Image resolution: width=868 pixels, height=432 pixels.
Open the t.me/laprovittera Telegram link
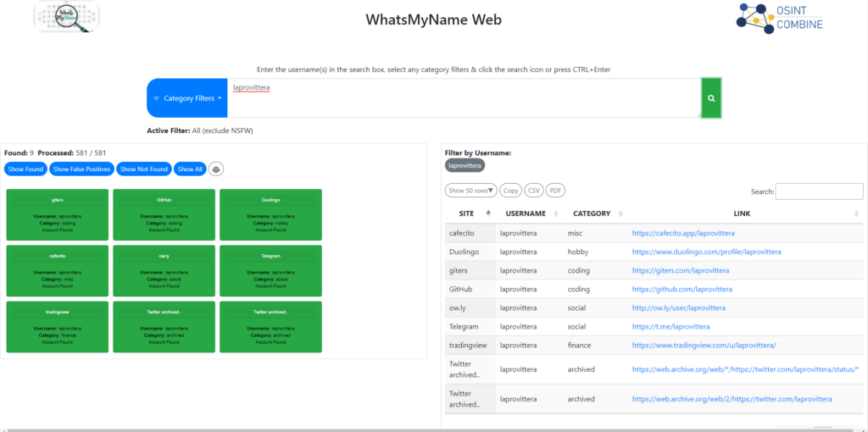click(x=671, y=326)
